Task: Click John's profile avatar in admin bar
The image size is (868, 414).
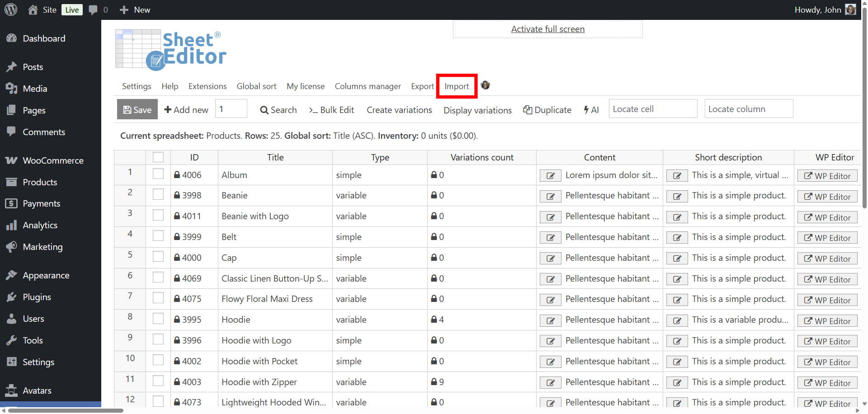Action: click(850, 9)
